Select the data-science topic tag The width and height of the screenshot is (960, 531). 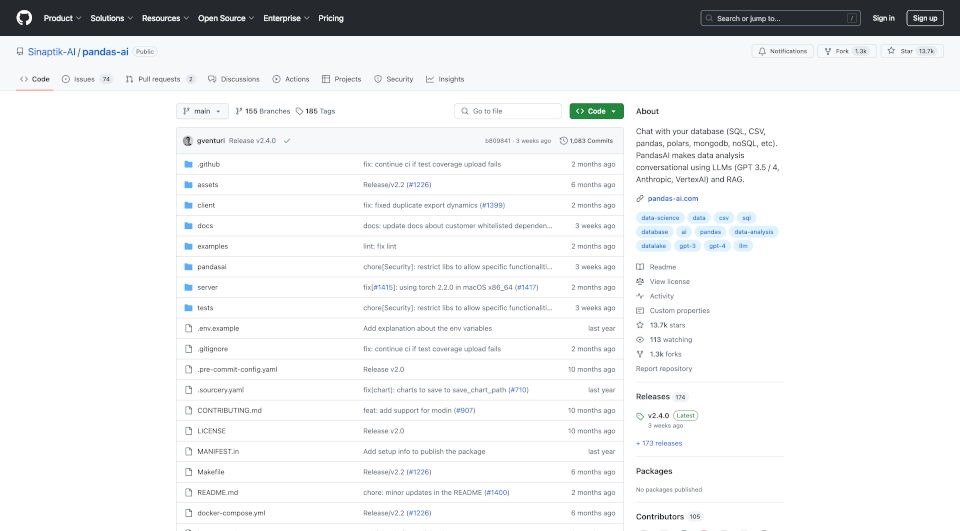click(660, 217)
